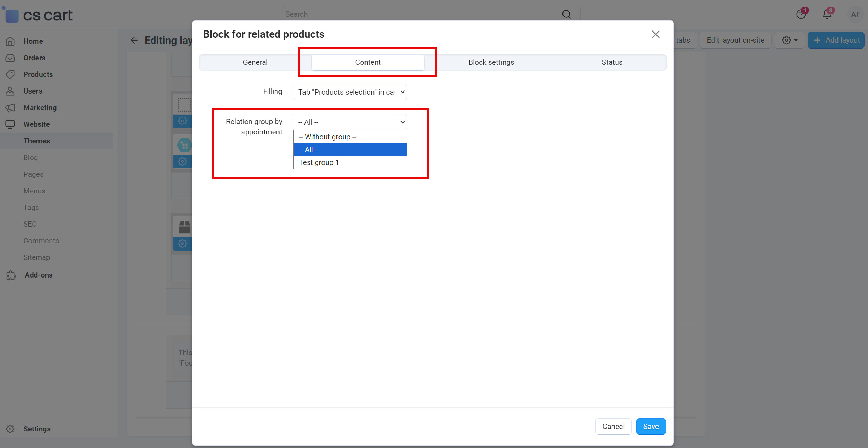The width and height of the screenshot is (868, 448).
Task: Click the store block's gear settings icon
Action: pos(182,244)
